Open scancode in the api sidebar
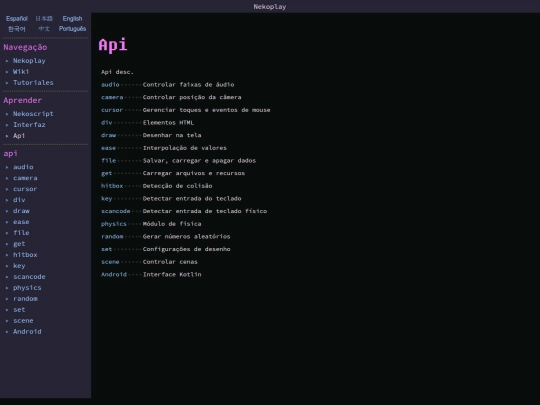540x405 pixels. point(29,277)
